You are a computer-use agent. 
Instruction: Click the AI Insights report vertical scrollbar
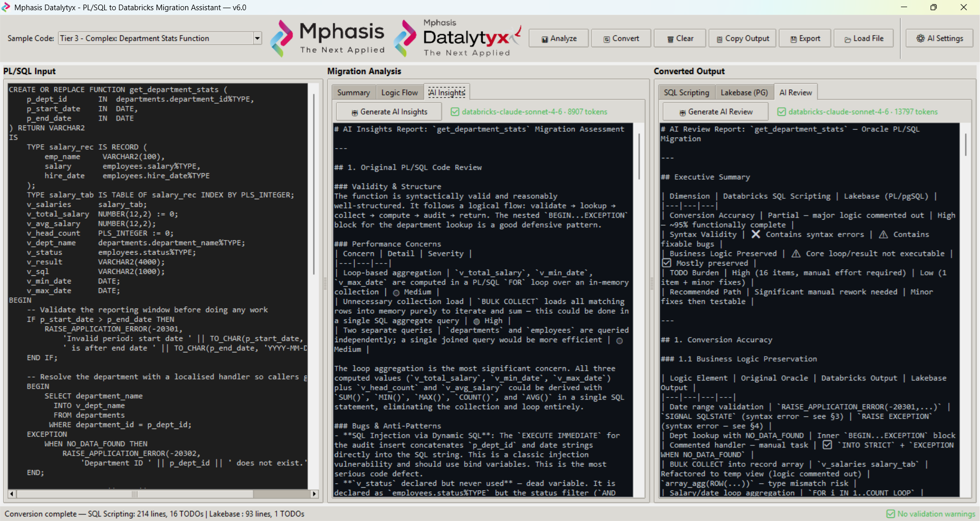click(x=639, y=156)
